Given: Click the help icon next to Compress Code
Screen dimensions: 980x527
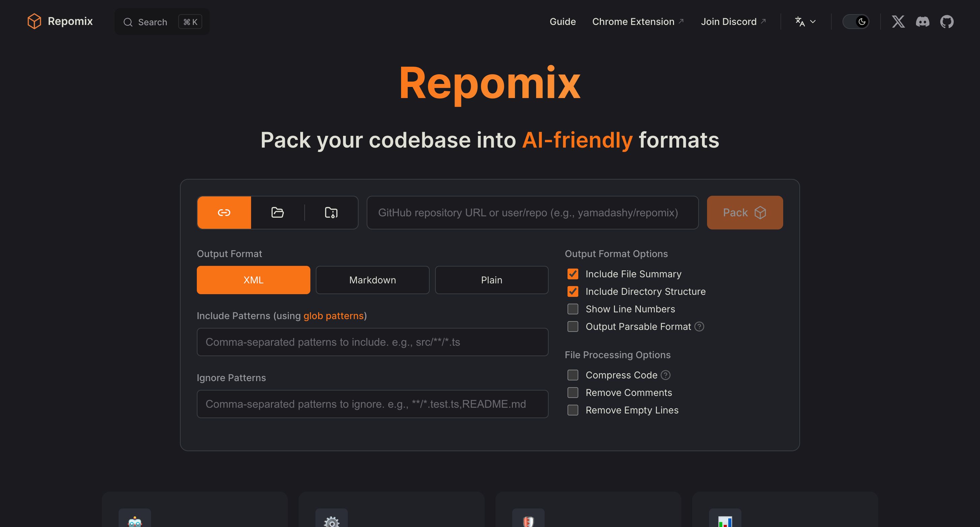Looking at the screenshot, I should [x=665, y=375].
